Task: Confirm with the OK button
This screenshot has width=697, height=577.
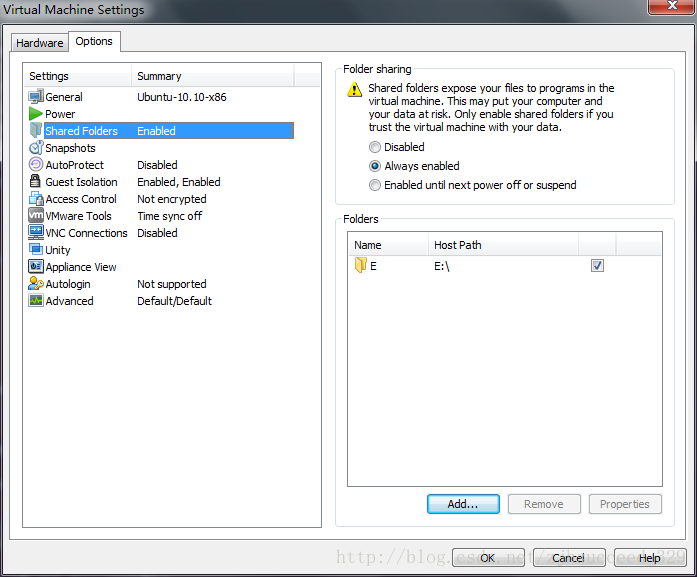Action: [x=488, y=558]
